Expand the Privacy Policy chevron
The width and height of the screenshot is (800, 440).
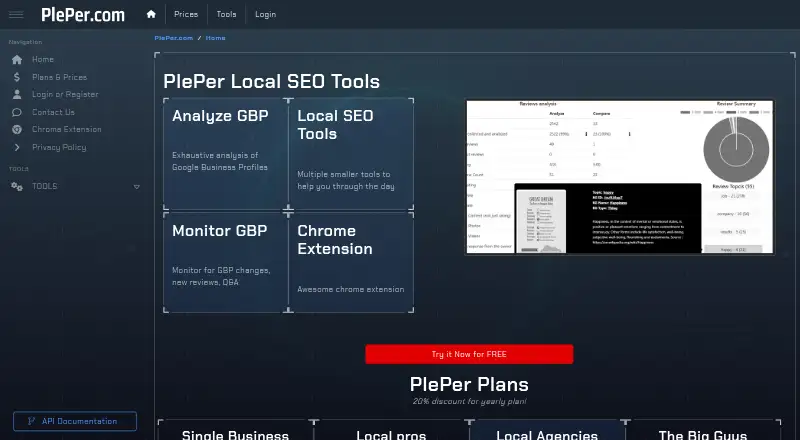[x=17, y=148]
